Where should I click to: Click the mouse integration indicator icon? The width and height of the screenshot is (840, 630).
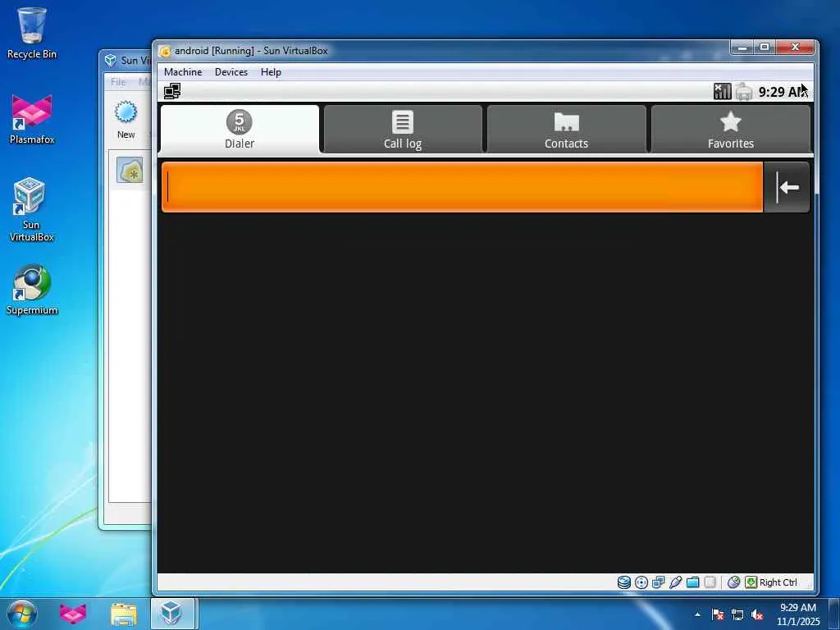(x=734, y=582)
